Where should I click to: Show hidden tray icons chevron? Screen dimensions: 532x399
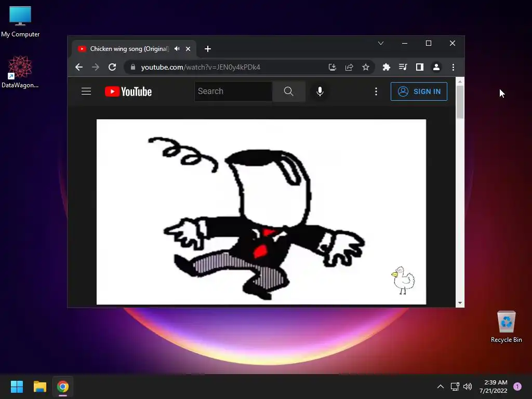[441, 387]
